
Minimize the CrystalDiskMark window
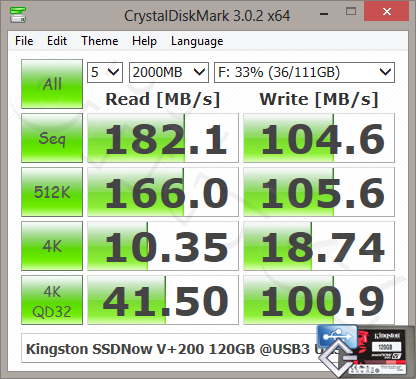[324, 14]
